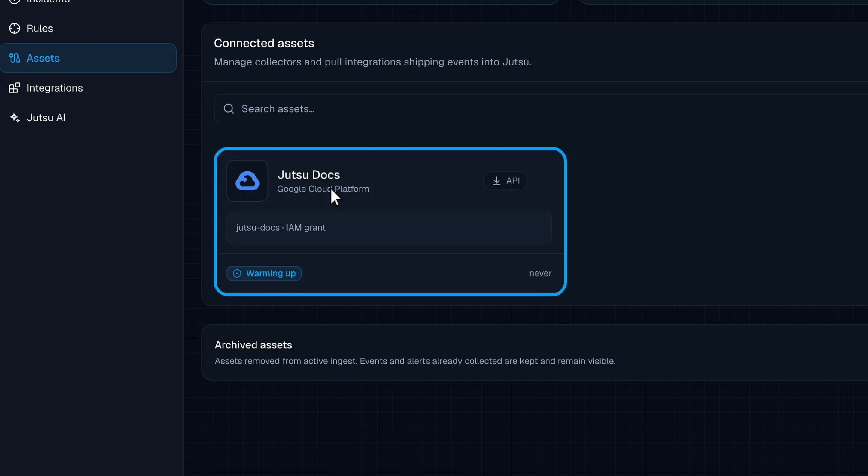Click the Archived assets description text
The width and height of the screenshot is (868, 476).
(415, 361)
